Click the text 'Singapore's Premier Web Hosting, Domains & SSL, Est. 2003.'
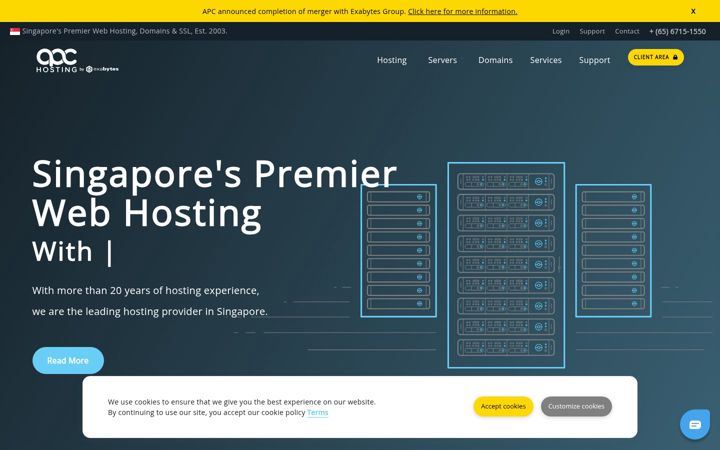720x450 pixels. (124, 31)
